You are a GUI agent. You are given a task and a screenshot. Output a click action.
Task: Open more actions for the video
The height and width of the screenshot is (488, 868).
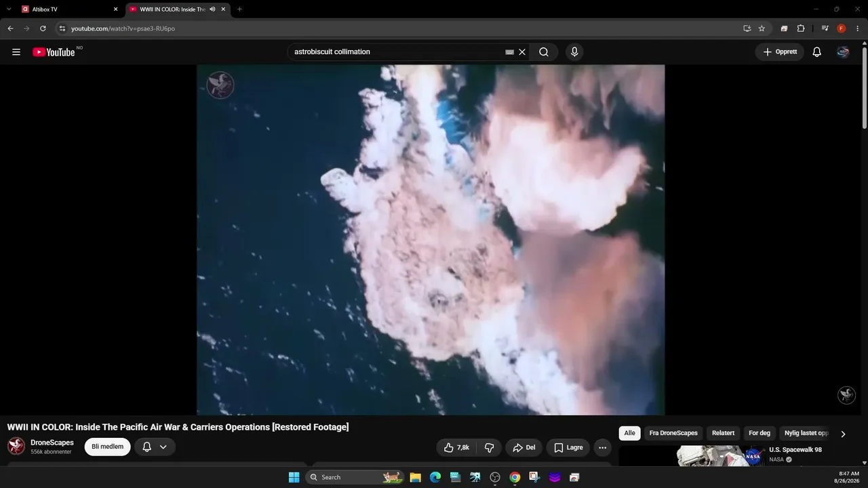coord(602,447)
